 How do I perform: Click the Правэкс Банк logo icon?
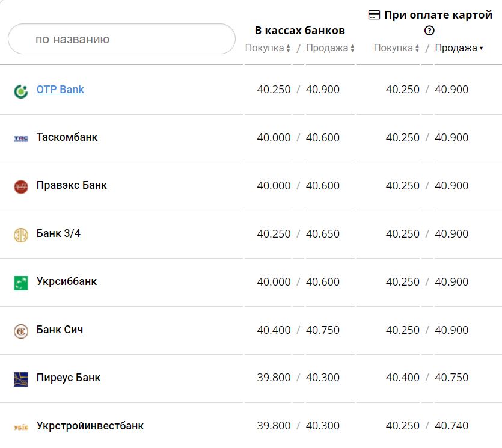pos(21,186)
